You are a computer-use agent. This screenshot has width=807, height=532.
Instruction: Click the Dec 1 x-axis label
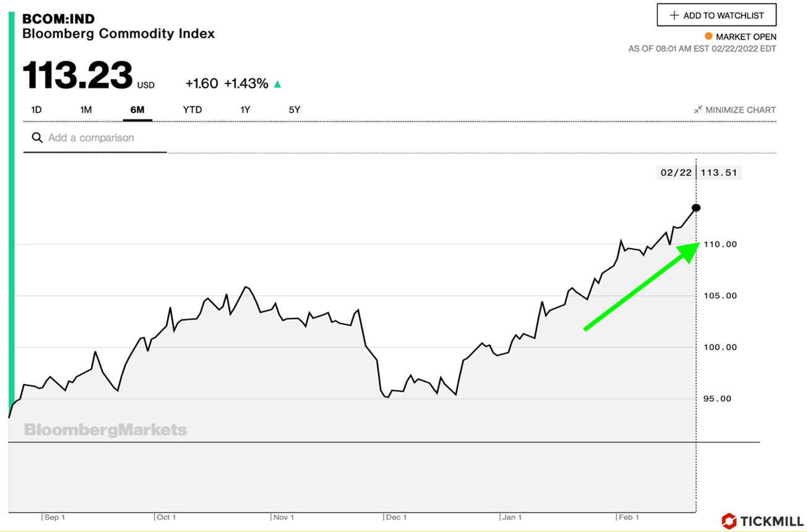(x=396, y=517)
